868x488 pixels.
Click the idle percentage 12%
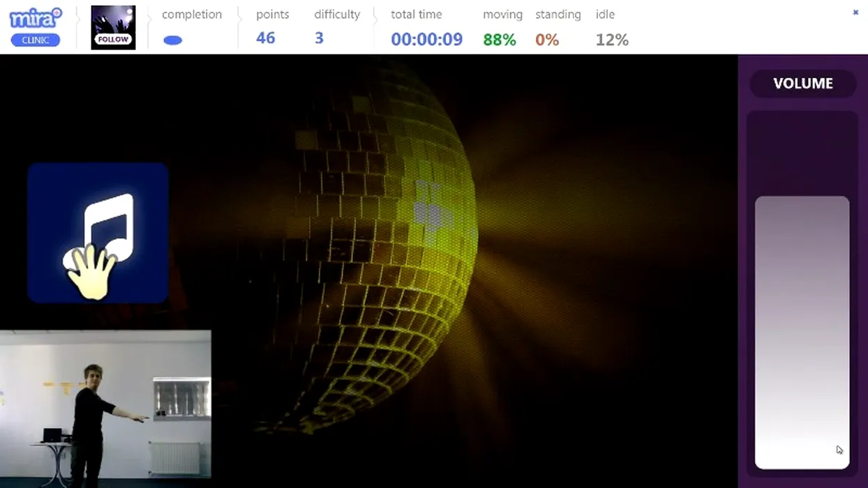pos(612,40)
